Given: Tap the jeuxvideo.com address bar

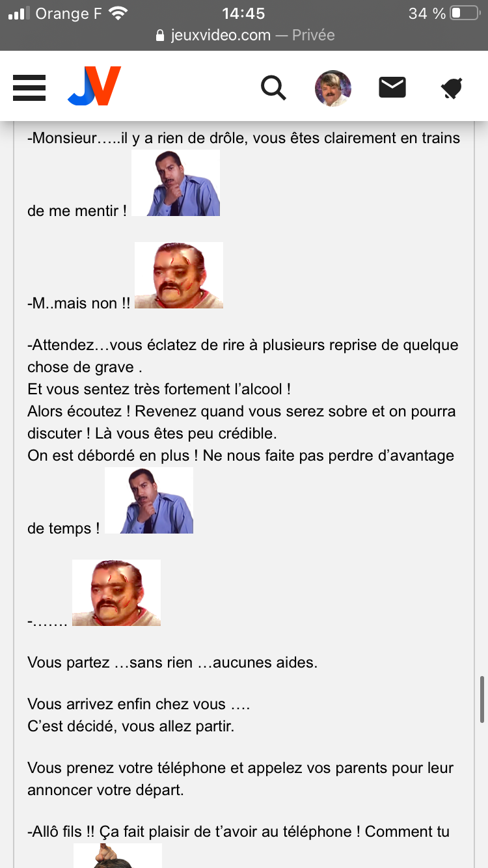Looking at the screenshot, I should [245, 35].
